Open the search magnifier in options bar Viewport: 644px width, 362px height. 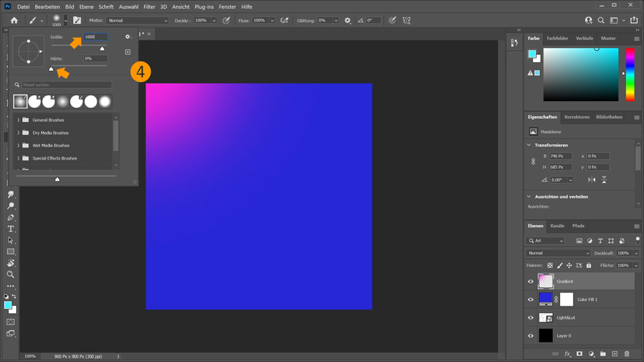601,20
